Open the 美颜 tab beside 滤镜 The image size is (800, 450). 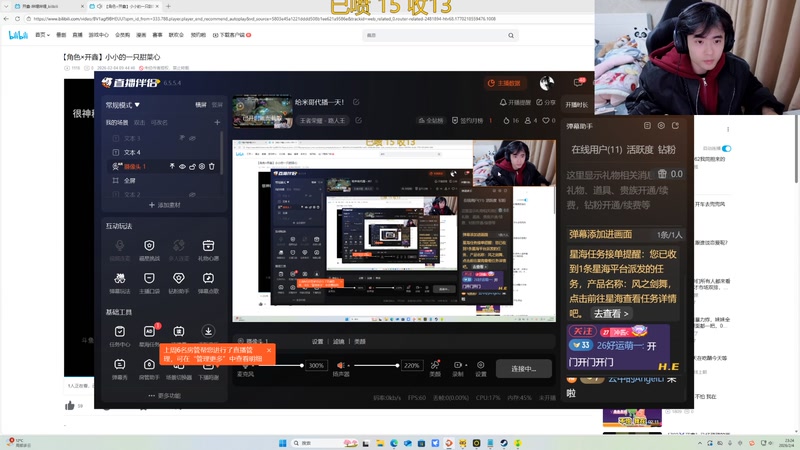[360, 341]
